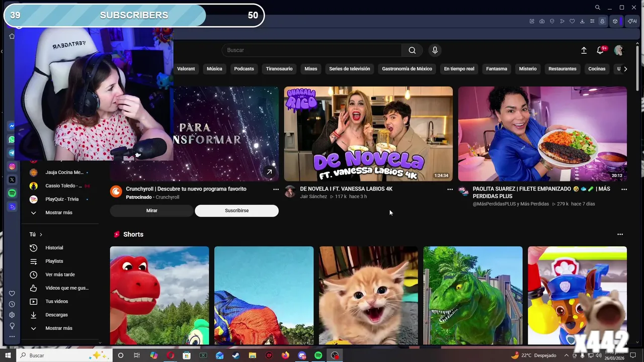Select the En tiempo real chip
This screenshot has width=644, height=362.
click(x=459, y=69)
